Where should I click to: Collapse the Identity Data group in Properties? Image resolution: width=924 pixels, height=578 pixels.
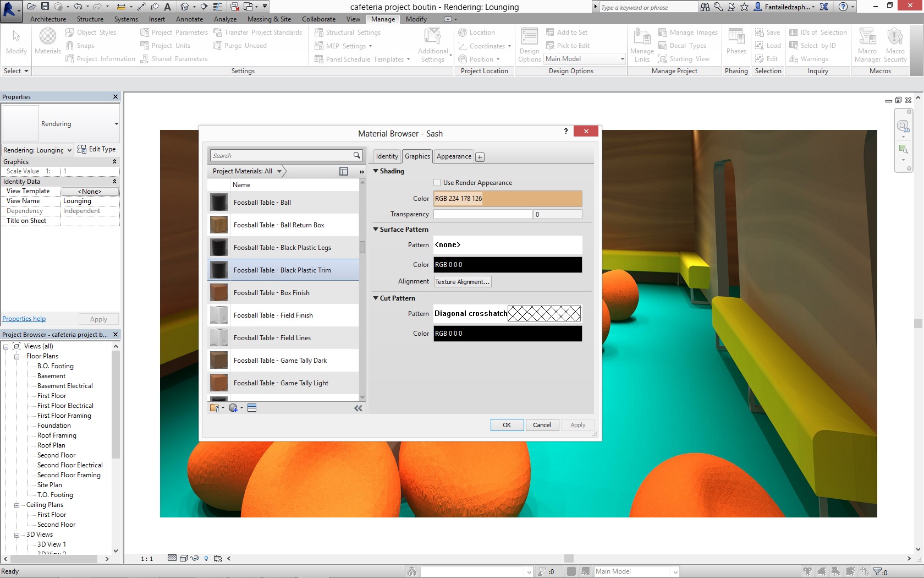[114, 182]
